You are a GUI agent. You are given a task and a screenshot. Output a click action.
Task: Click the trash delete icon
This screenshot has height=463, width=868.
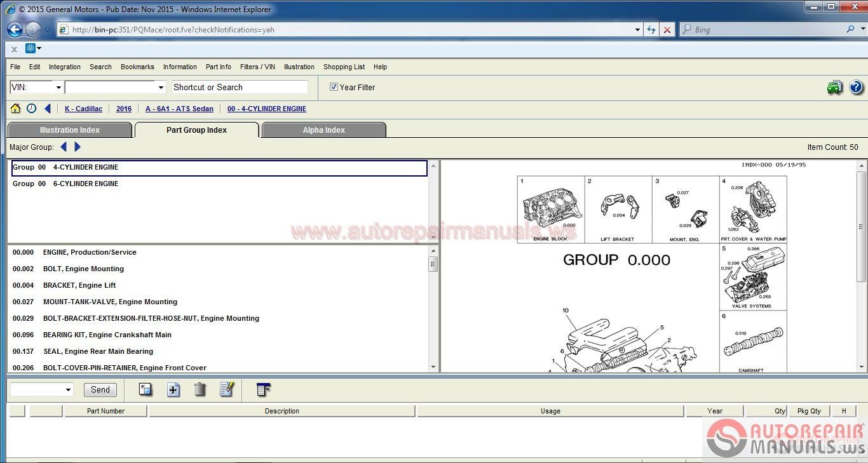click(200, 389)
